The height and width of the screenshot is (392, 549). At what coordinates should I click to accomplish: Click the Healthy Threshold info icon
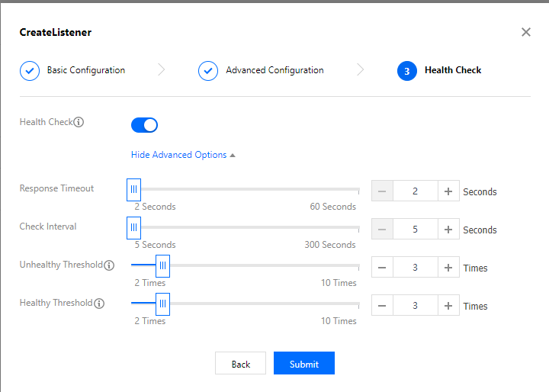pos(99,304)
